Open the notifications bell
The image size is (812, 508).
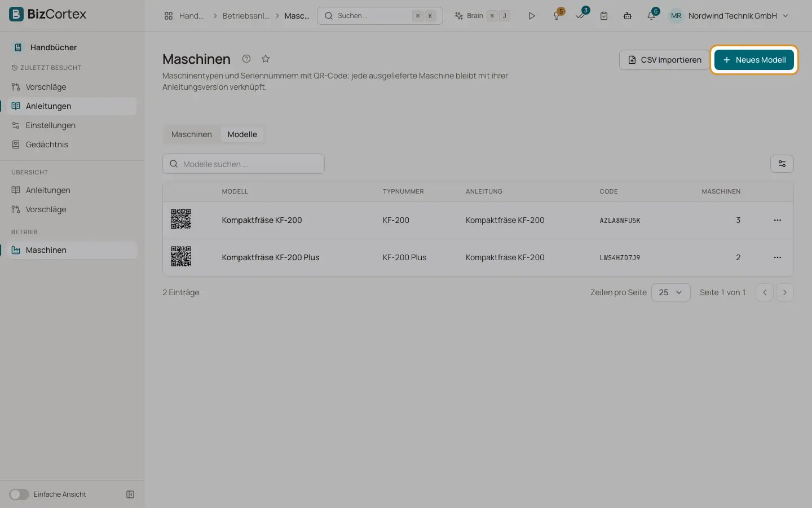click(652, 15)
